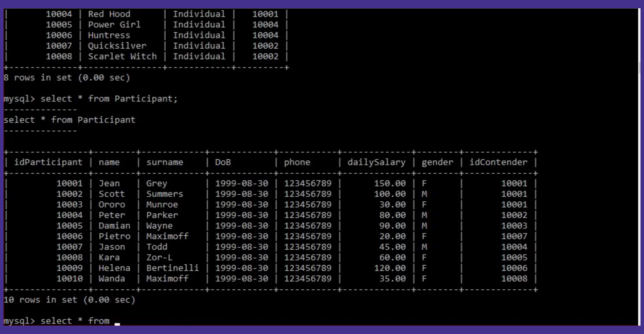Click the salary value 20.00
Image resolution: width=644 pixels, height=334 pixels.
click(392, 236)
